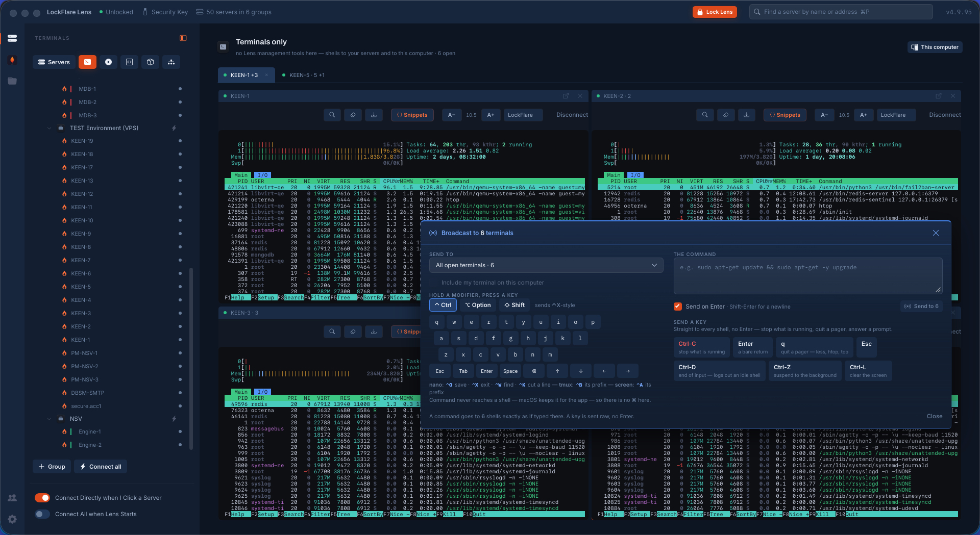Click the LockFlare flame app icon in left rail
The image size is (980, 535).
point(12,60)
